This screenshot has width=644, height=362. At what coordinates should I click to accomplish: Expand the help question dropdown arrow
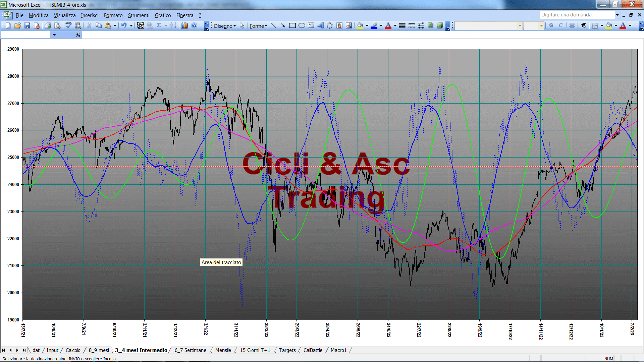(x=617, y=15)
